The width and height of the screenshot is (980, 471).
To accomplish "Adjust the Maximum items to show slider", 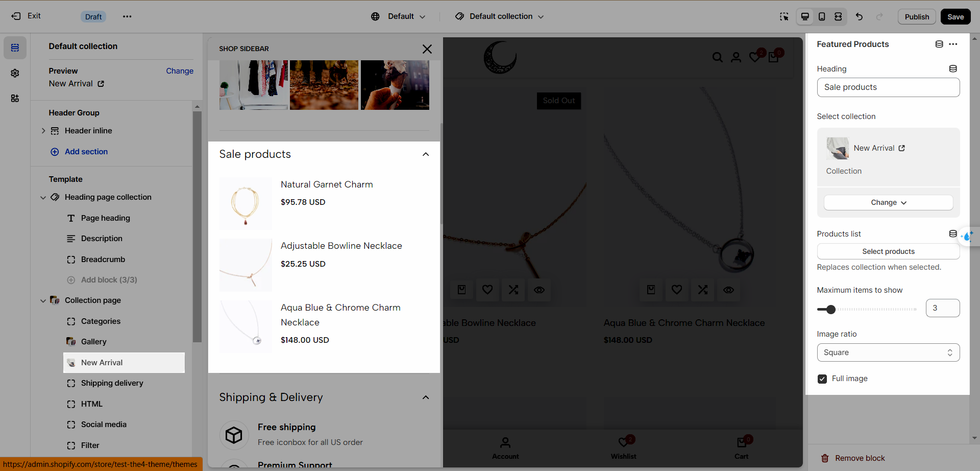I will point(831,309).
